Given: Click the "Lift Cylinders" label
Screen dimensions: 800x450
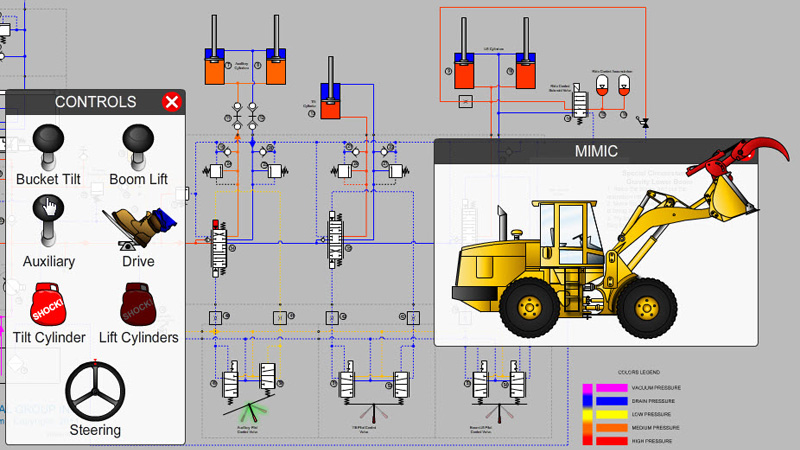Looking at the screenshot, I should [139, 338].
